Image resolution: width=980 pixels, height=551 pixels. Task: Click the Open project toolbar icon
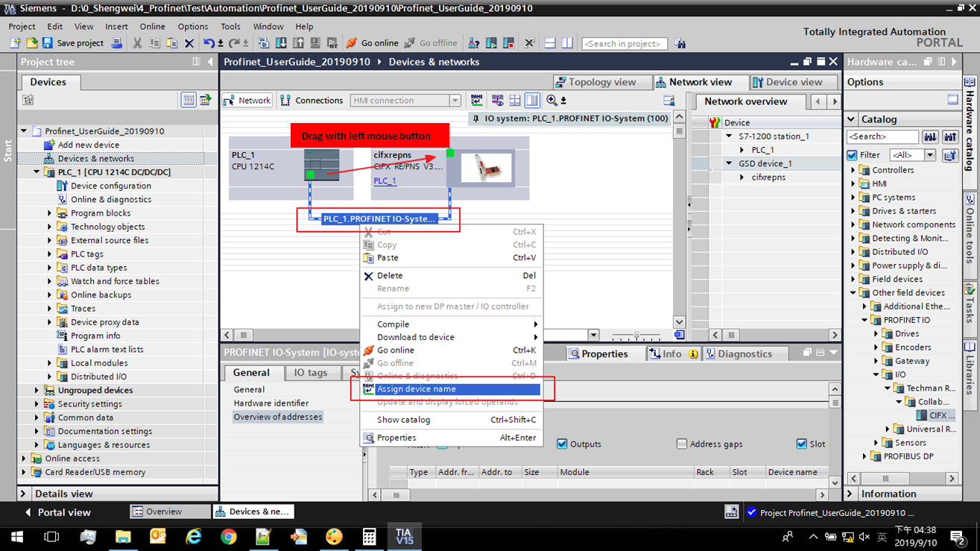(32, 43)
